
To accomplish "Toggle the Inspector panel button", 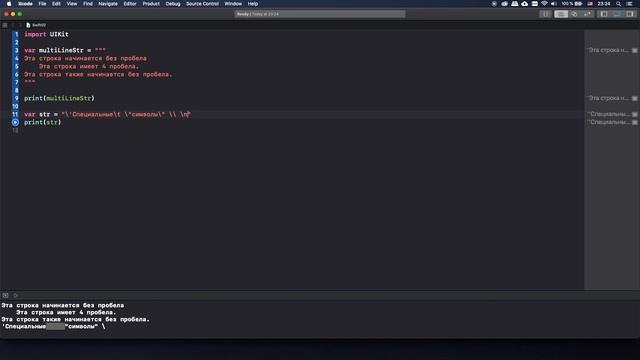I will point(630,14).
